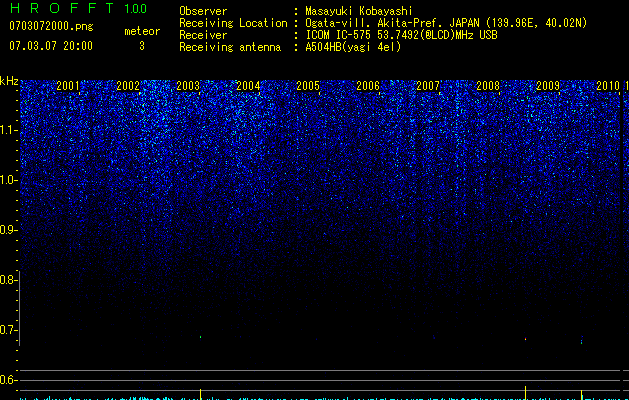Select the version number 1.00

coord(135,9)
